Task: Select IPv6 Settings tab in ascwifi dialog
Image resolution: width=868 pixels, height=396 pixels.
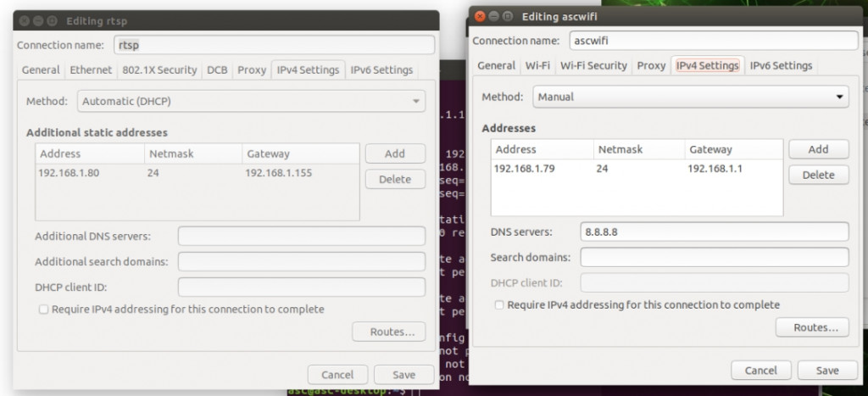Action: click(781, 65)
